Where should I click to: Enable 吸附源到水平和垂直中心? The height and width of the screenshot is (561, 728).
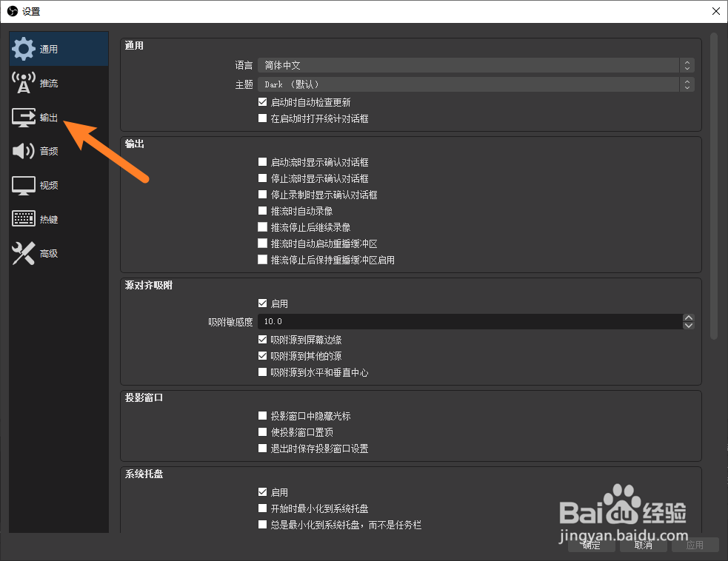pyautogui.click(x=262, y=372)
